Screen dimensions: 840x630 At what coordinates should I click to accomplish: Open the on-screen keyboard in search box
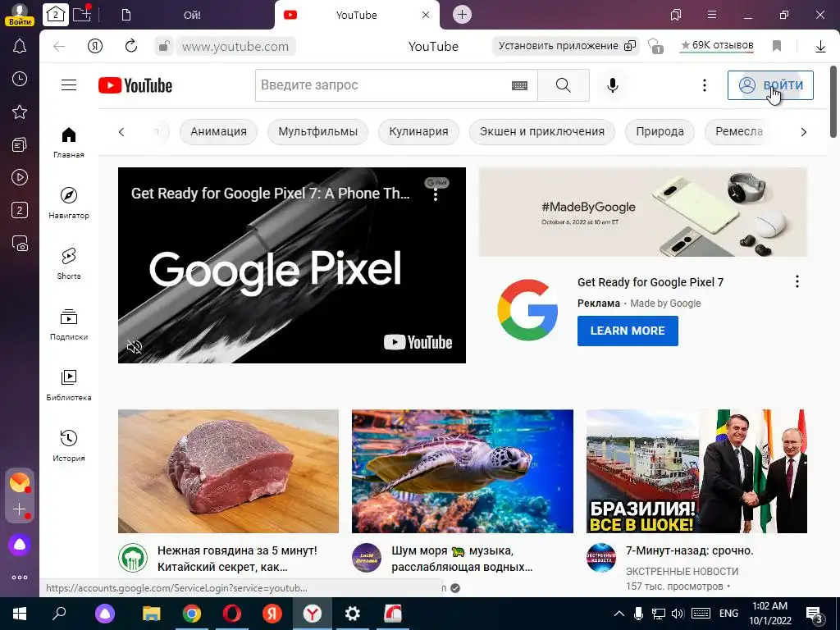[519, 85]
